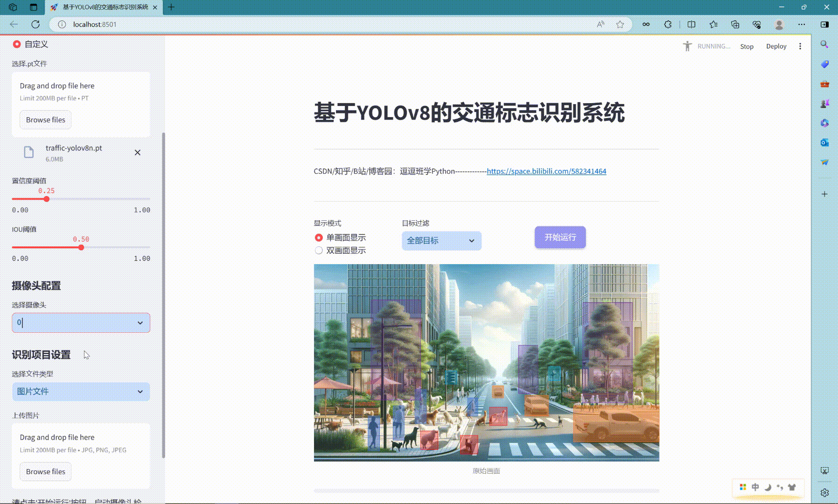Click the IME 中 language indicator
Viewport: 838px width, 504px height.
(755, 487)
